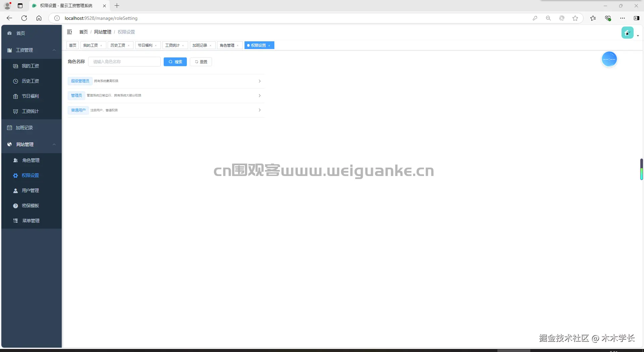
Task: Open 历史工资 sidebar item
Action: [32, 81]
